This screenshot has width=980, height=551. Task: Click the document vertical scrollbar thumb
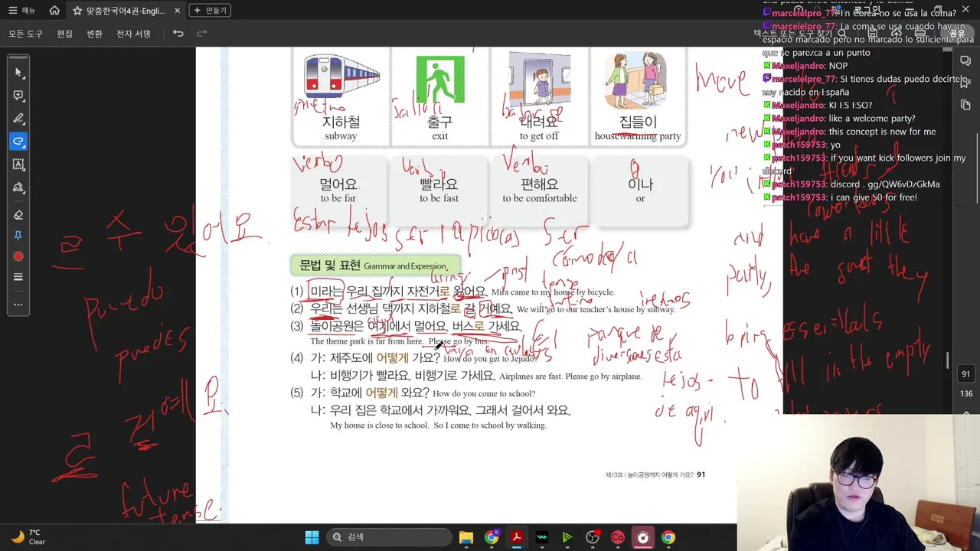[x=947, y=360]
